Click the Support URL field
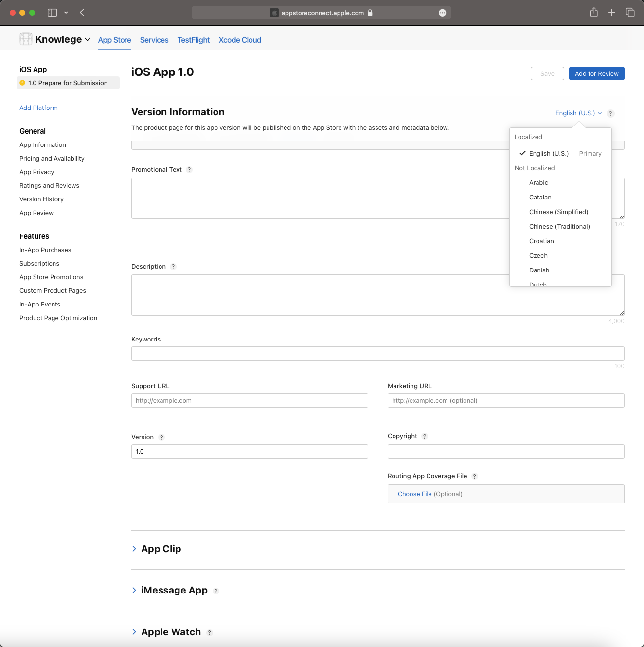Viewport: 644px width, 647px height. [250, 400]
